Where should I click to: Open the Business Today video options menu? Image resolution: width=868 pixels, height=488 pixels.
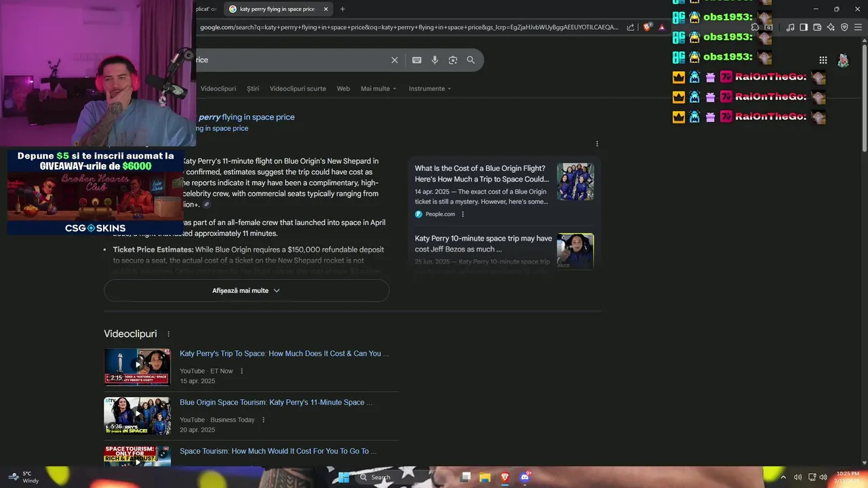coord(263,420)
